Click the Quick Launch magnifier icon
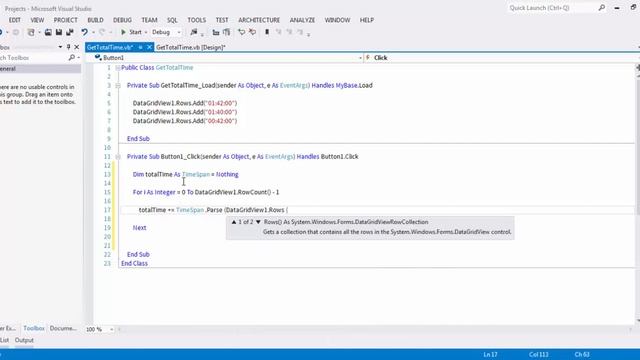 602,8
